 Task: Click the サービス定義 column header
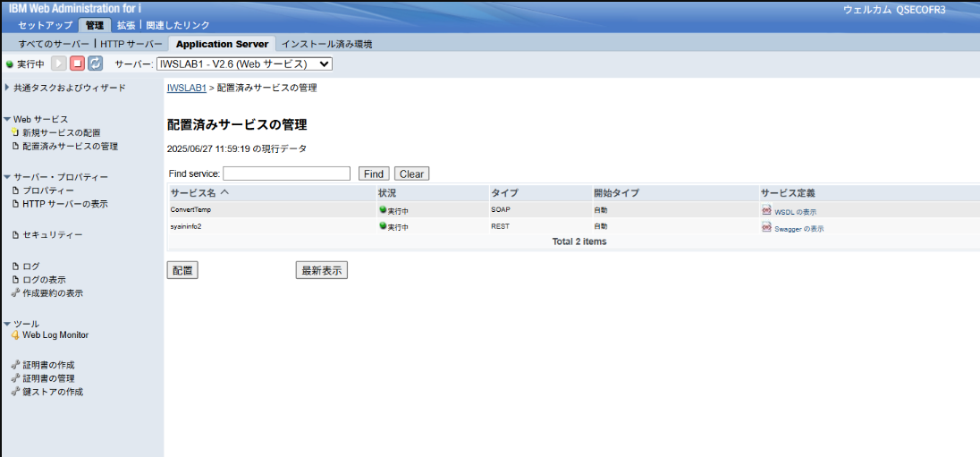pos(788,192)
